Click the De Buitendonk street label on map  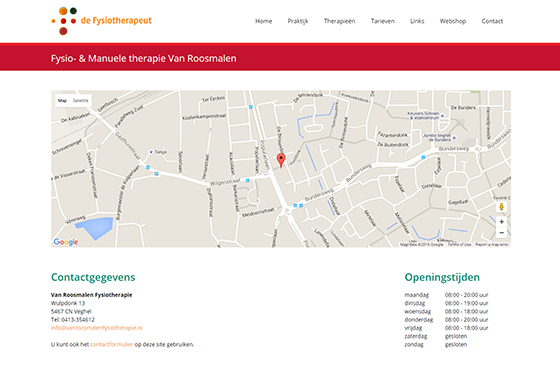393,145
